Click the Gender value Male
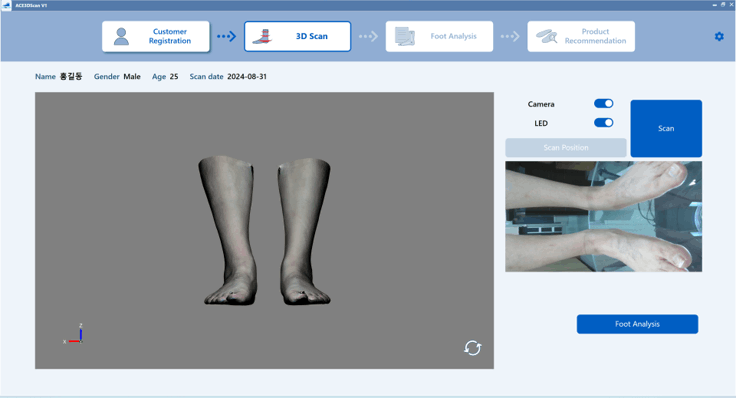This screenshot has height=398, width=736. click(x=132, y=77)
